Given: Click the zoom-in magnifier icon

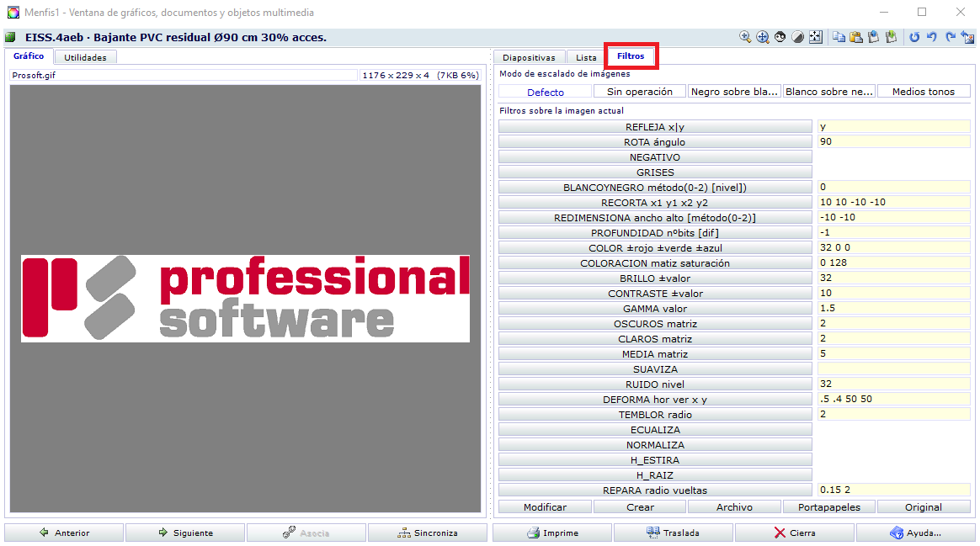Looking at the screenshot, I should [x=745, y=38].
